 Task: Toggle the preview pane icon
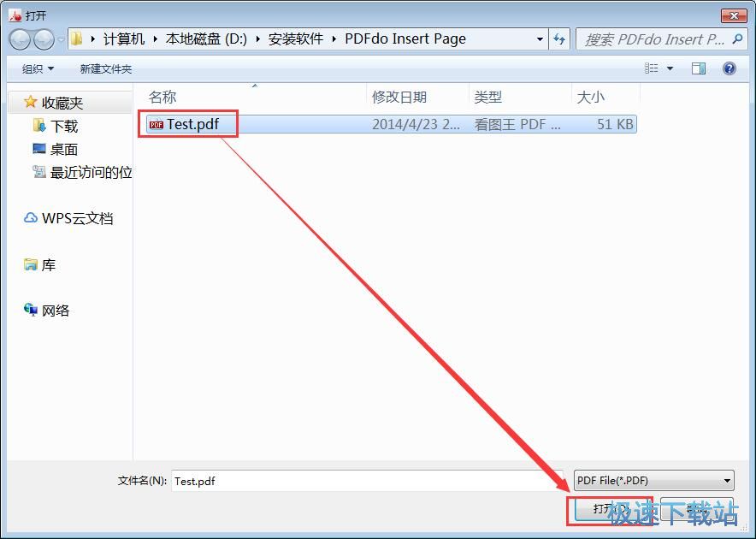coord(699,68)
